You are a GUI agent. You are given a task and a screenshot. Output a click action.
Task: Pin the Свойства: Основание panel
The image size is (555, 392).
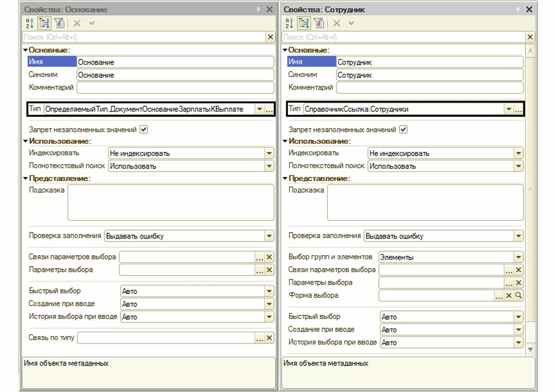click(x=258, y=9)
